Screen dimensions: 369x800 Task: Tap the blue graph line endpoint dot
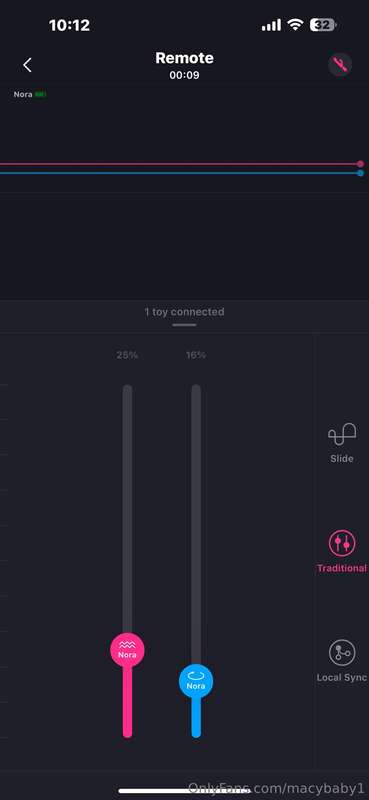pos(360,173)
